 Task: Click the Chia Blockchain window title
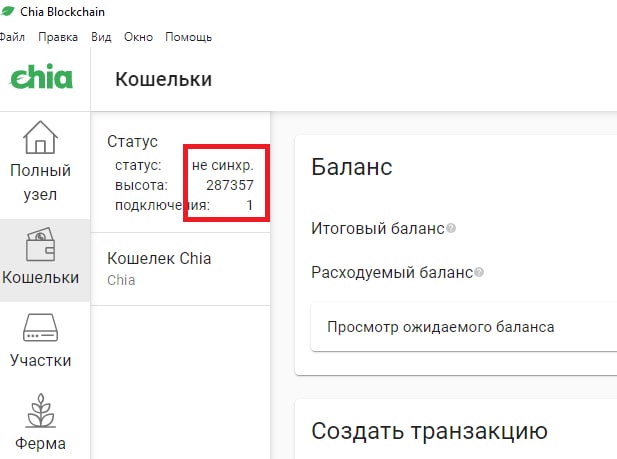pos(63,12)
